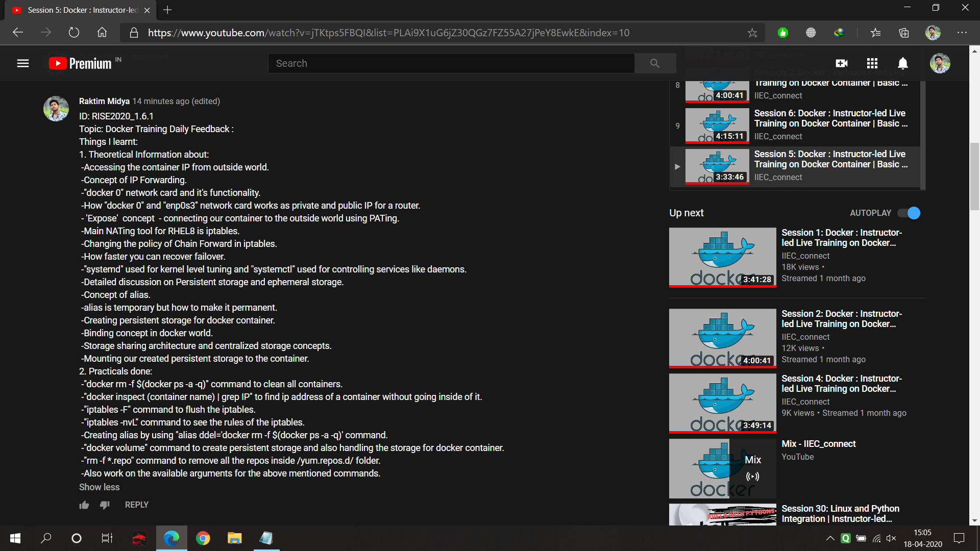Open the create video camera icon
The image size is (980, 551).
841,63
